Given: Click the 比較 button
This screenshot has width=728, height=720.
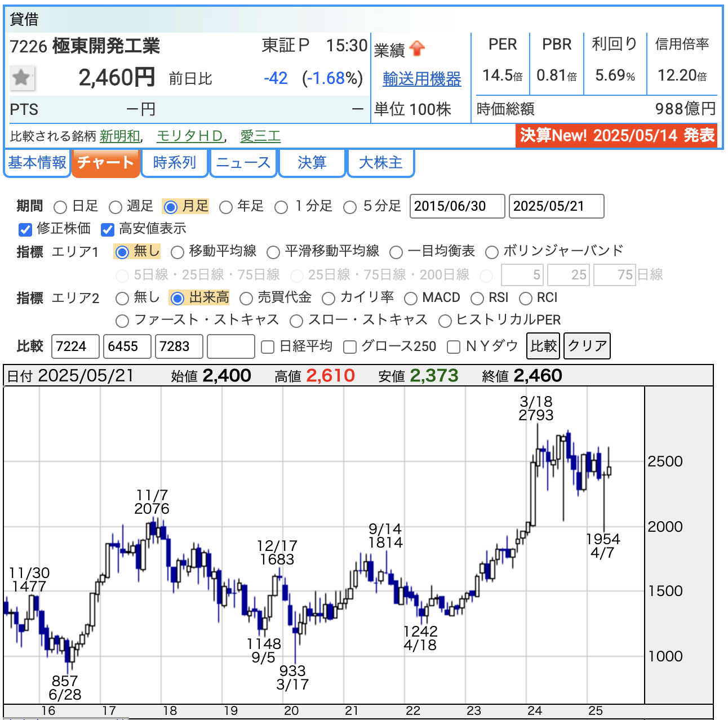Looking at the screenshot, I should click(543, 346).
